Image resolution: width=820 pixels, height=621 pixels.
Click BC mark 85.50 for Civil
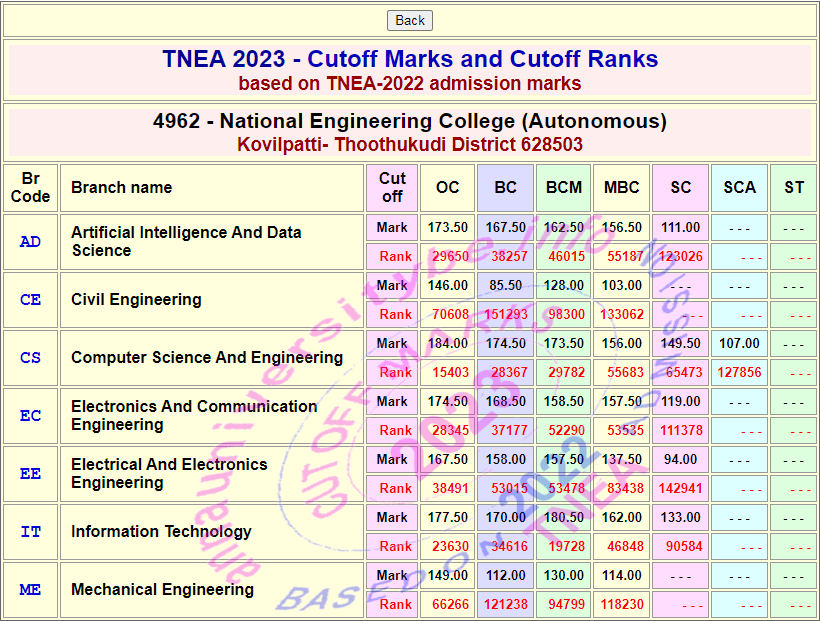pos(506,286)
